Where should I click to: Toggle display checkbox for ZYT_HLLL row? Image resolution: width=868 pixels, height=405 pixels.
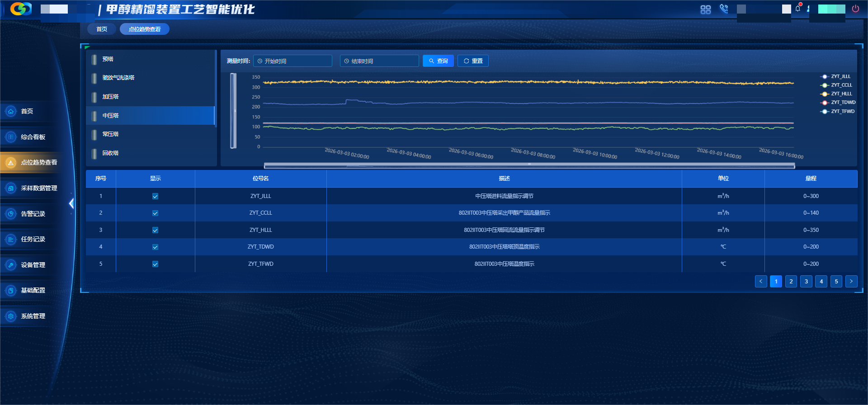(155, 230)
